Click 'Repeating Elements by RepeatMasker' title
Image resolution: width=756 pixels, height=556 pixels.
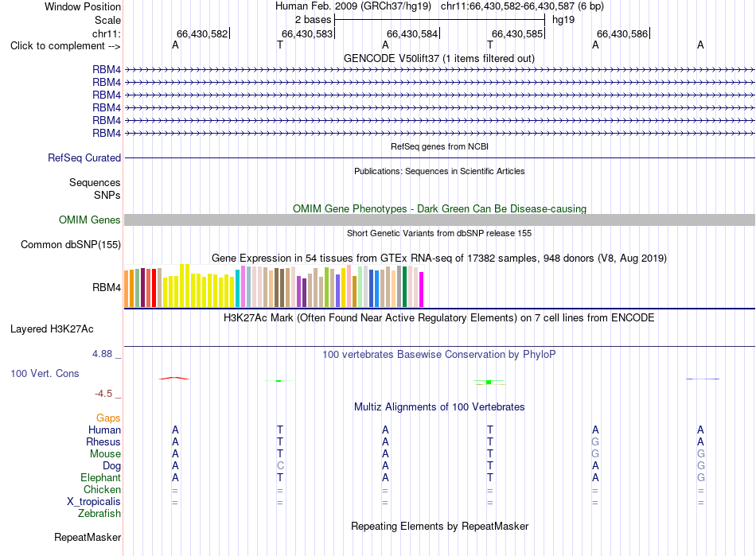[x=439, y=526]
